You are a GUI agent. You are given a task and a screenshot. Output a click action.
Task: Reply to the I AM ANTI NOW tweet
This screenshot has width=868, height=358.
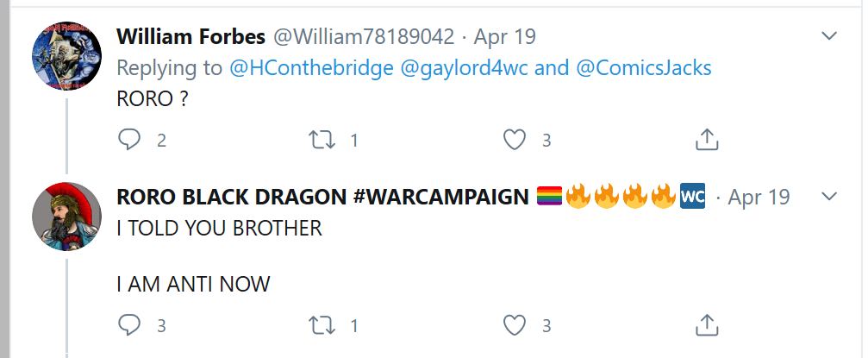point(129,324)
